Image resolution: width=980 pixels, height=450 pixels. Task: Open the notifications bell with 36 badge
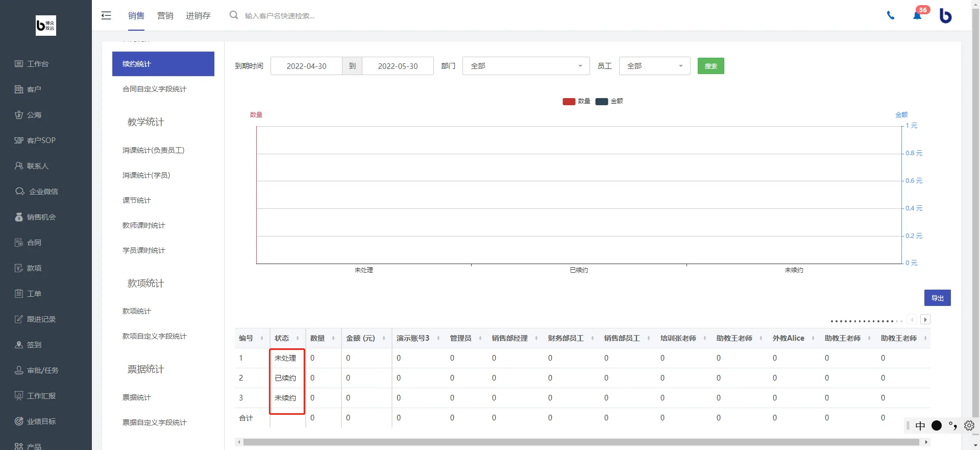coord(918,15)
